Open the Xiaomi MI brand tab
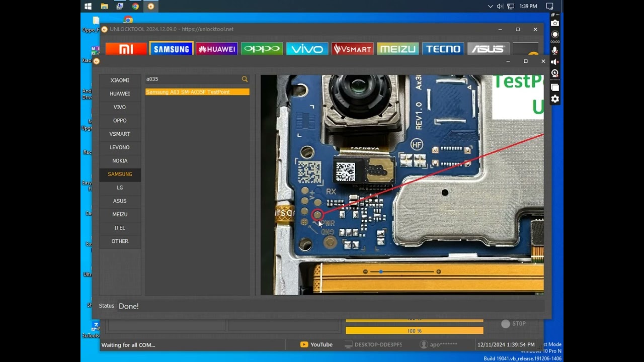The height and width of the screenshot is (362, 644). [x=126, y=49]
